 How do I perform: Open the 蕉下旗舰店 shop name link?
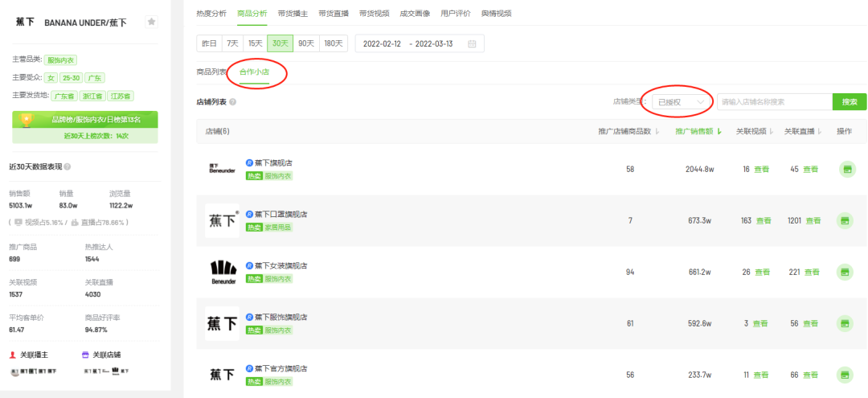click(273, 162)
